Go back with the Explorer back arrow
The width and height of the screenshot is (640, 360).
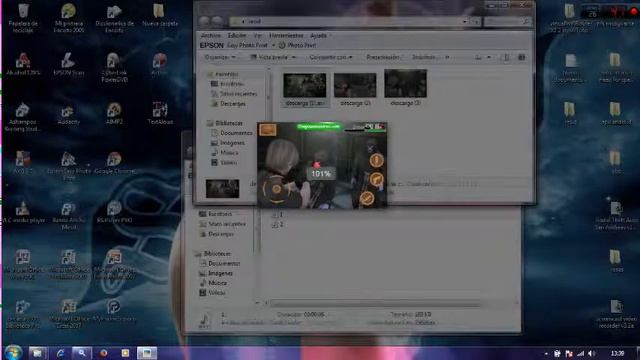click(204, 21)
